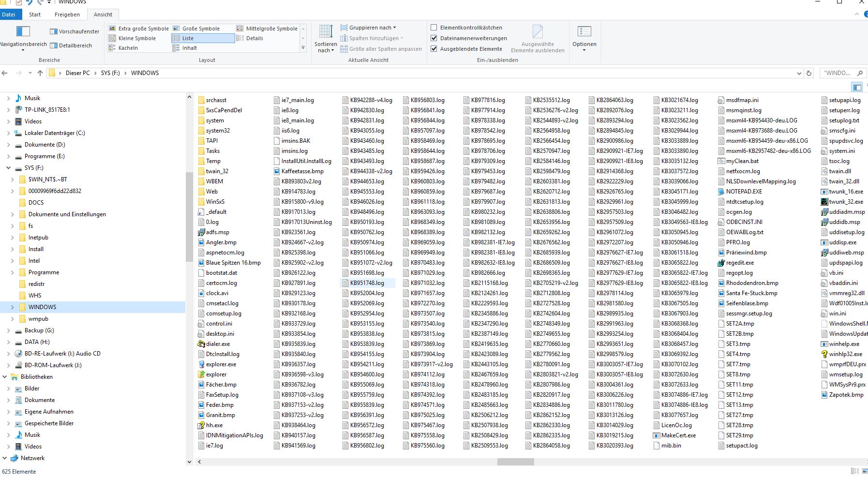Switch to the Start ribbon tab
868x477 pixels.
[x=34, y=14]
